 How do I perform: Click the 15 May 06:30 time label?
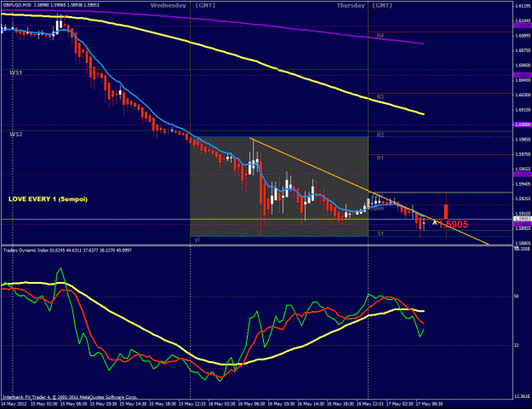click(73, 404)
